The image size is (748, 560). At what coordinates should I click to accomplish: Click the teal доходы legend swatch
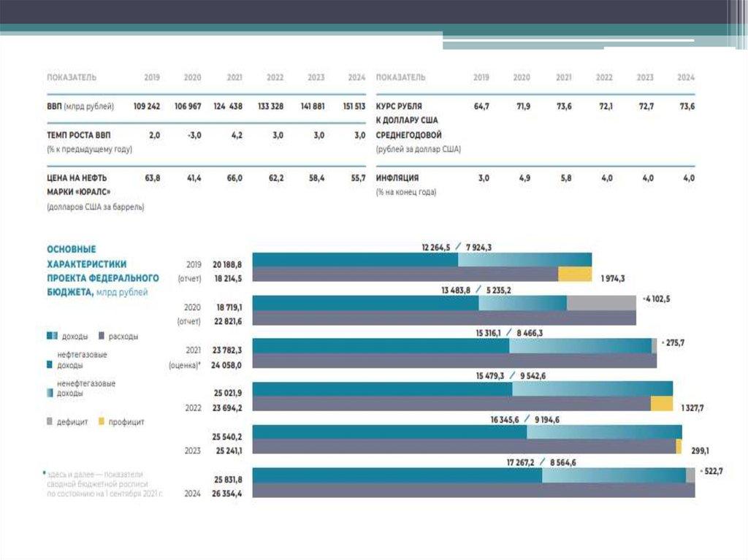click(x=51, y=336)
